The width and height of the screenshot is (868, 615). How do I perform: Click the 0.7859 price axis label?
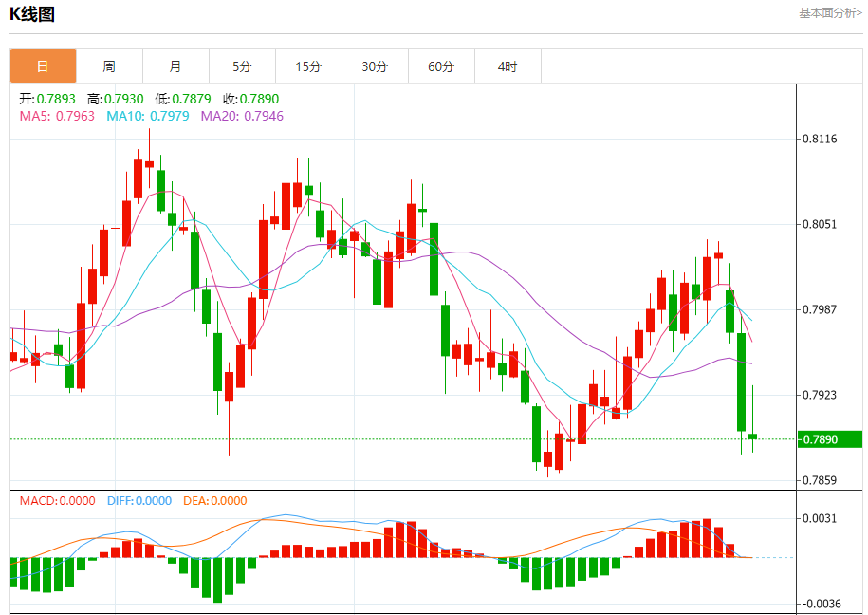click(x=820, y=480)
